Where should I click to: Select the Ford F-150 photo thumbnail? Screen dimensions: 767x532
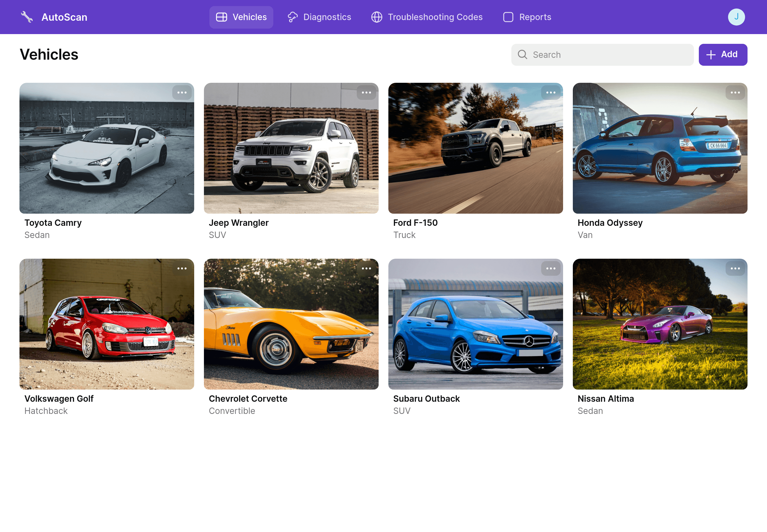pyautogui.click(x=475, y=148)
